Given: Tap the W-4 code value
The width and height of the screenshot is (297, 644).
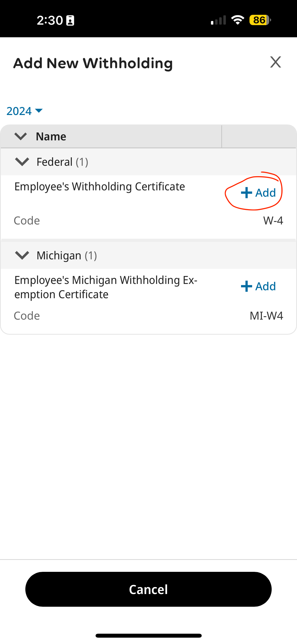Looking at the screenshot, I should coord(273,221).
